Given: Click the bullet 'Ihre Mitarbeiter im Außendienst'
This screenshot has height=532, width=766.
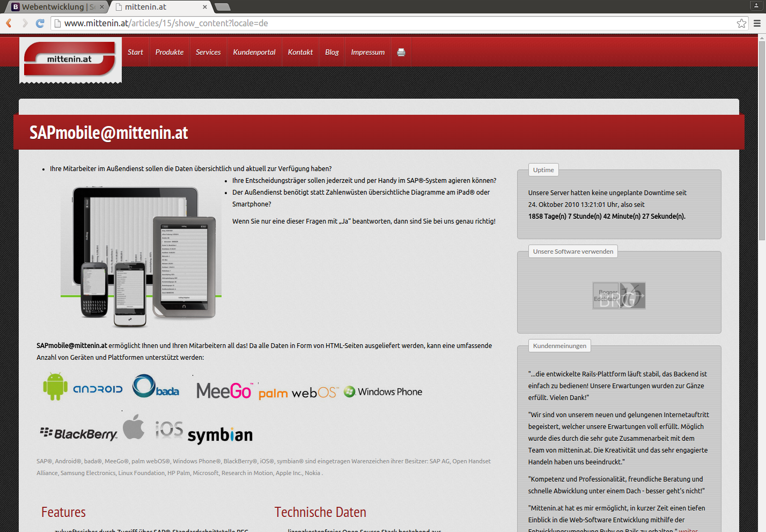Looking at the screenshot, I should 190,169.
